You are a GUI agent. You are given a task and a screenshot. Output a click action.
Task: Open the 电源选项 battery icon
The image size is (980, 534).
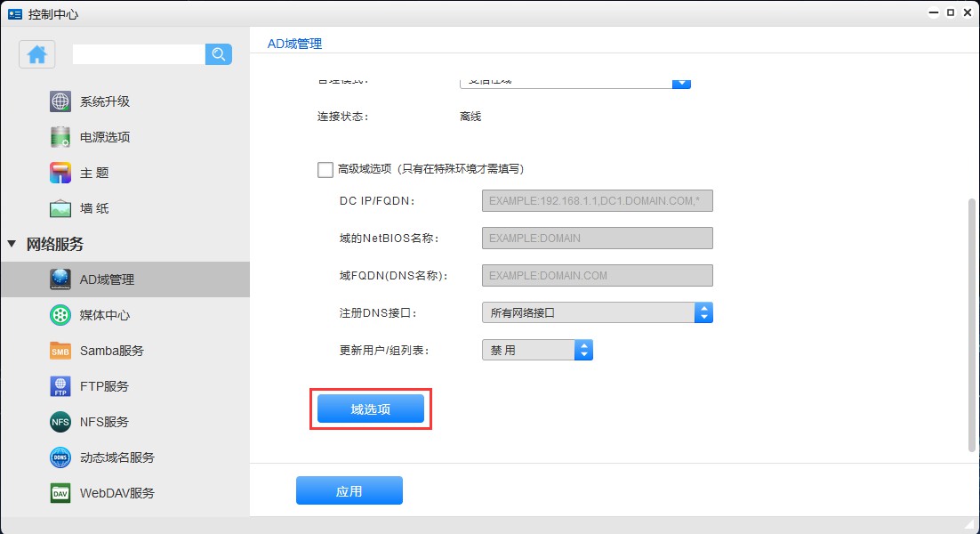pyautogui.click(x=60, y=137)
